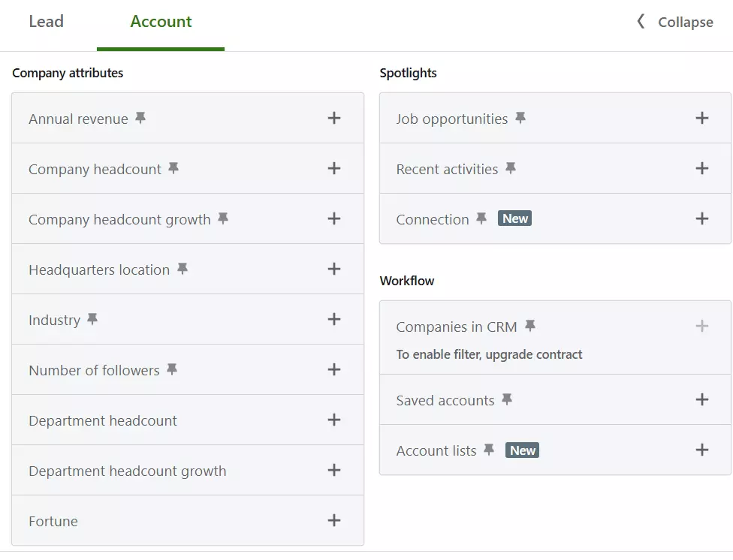Click the New badge next to Connection
The image size is (733, 560).
(515, 218)
